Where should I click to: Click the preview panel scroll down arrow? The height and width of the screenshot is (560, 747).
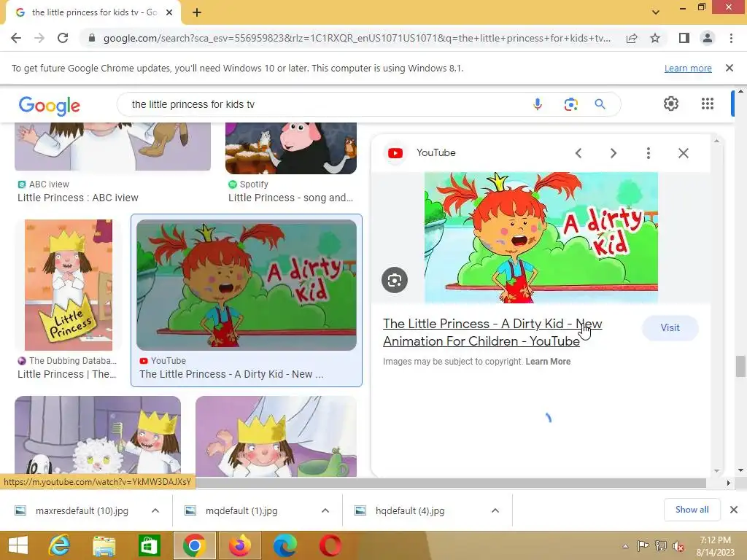717,471
